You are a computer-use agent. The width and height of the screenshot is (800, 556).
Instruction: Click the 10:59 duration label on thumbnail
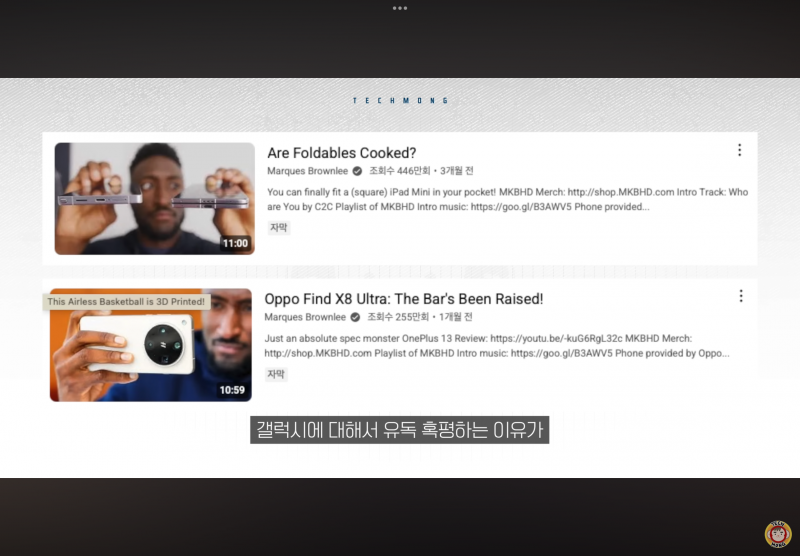(x=232, y=390)
